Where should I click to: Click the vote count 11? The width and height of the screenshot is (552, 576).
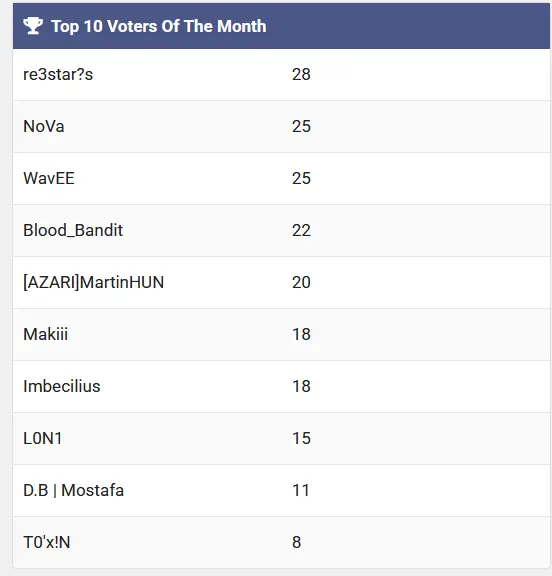[x=301, y=490]
